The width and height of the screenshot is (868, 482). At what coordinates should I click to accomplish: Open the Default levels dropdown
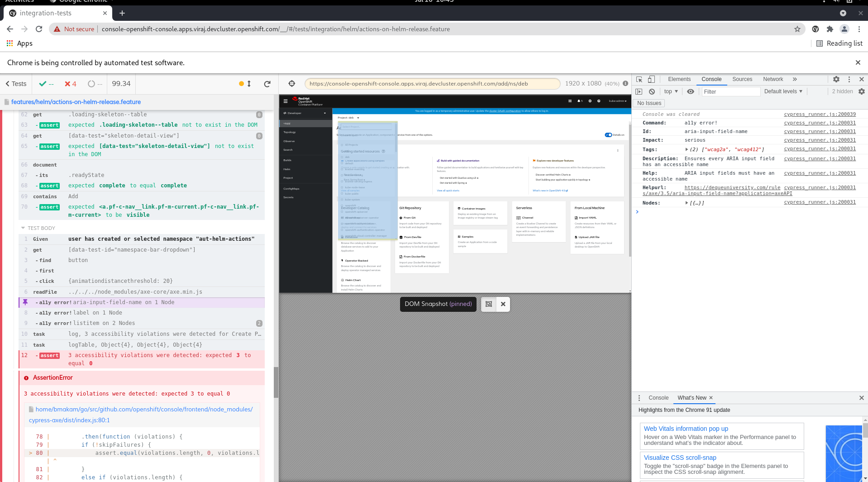pos(783,91)
